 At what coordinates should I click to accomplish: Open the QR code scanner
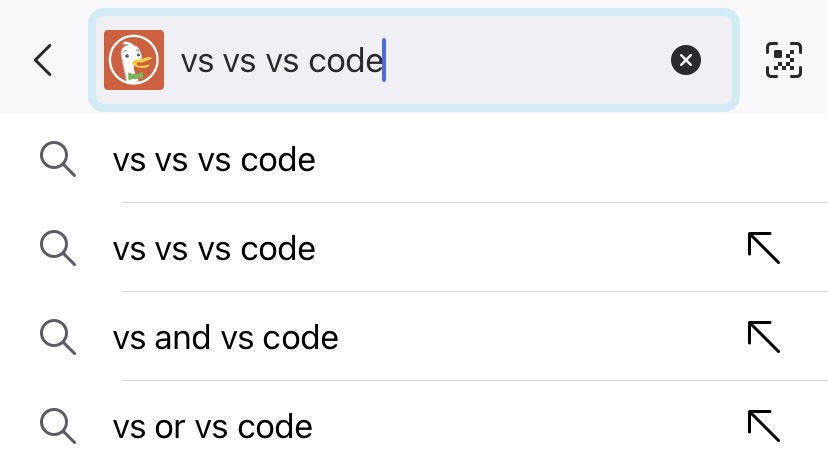(x=785, y=61)
